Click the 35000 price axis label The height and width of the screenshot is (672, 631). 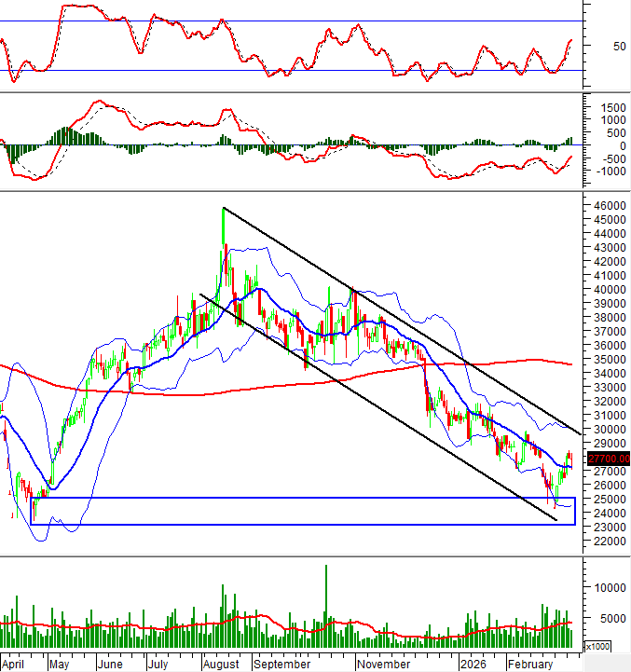pos(607,360)
